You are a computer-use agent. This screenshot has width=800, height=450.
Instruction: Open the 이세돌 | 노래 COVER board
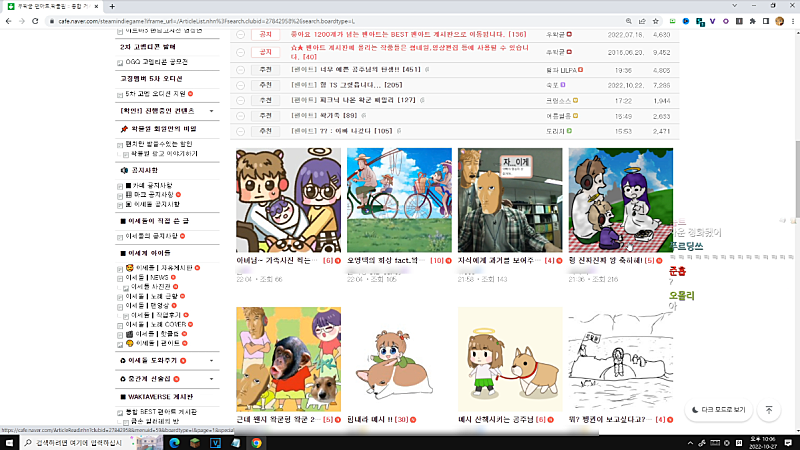(x=156, y=324)
